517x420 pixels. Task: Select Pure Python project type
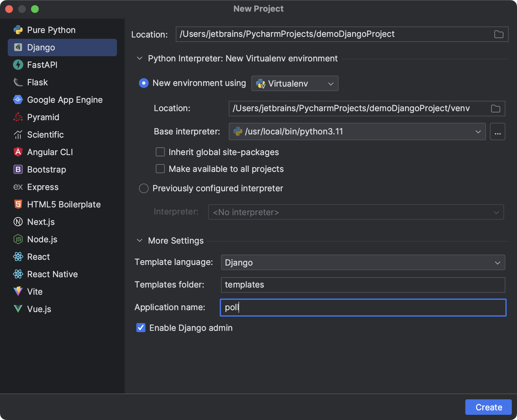[18, 30]
